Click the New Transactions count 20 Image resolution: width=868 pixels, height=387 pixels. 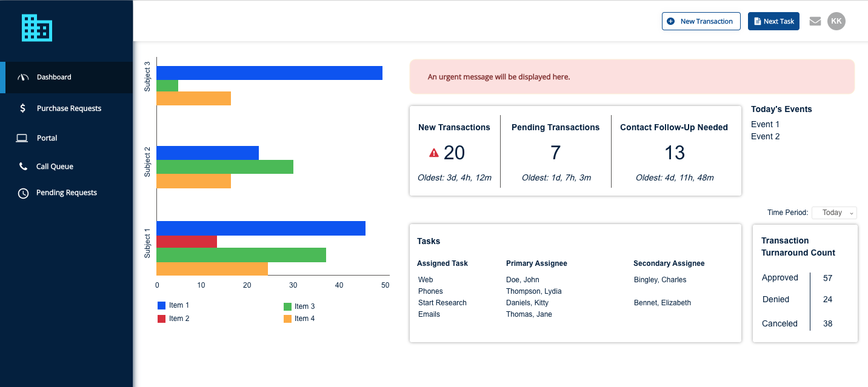(454, 153)
